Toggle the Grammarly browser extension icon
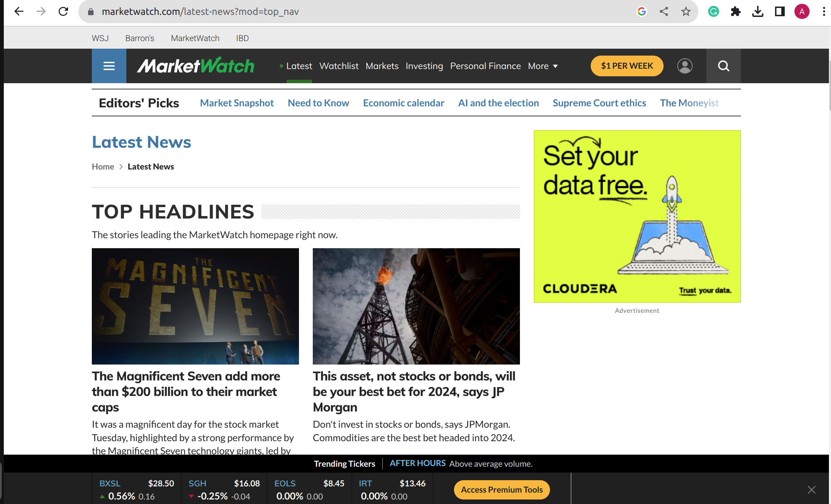This screenshot has width=831, height=504. click(x=713, y=12)
